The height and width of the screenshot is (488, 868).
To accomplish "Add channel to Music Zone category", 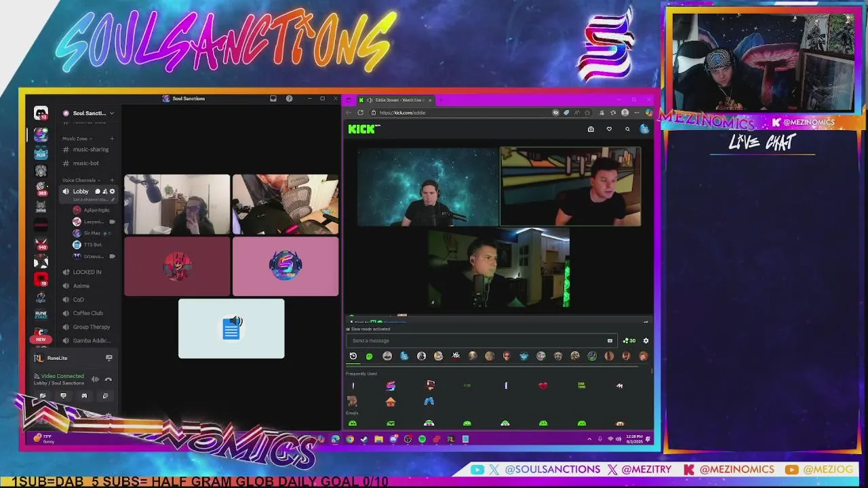I will 112,138.
